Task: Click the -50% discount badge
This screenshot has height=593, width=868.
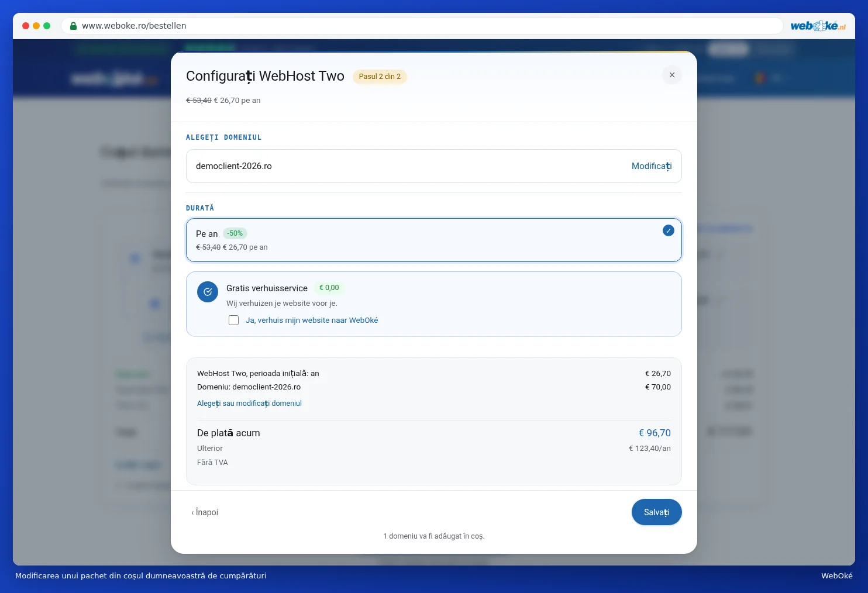Action: pos(235,233)
